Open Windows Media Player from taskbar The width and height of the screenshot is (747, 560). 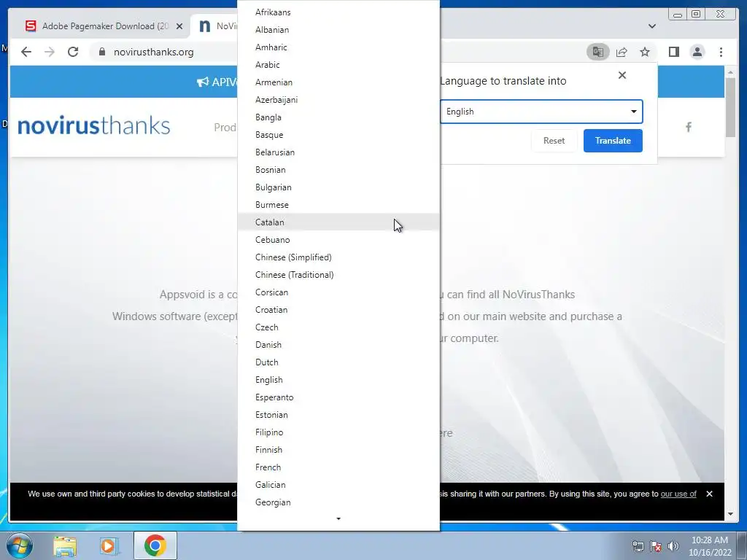click(x=109, y=545)
